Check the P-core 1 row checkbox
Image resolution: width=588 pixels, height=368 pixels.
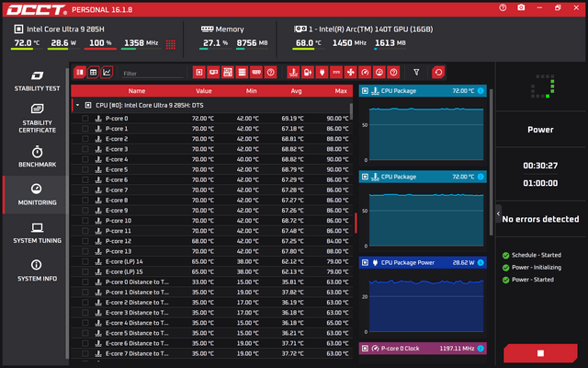(x=85, y=129)
